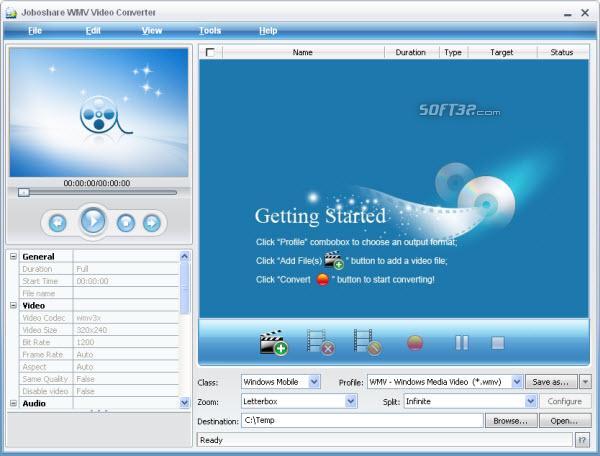600x456 pixels.
Task: Click the Name column header
Action: pyautogui.click(x=303, y=52)
